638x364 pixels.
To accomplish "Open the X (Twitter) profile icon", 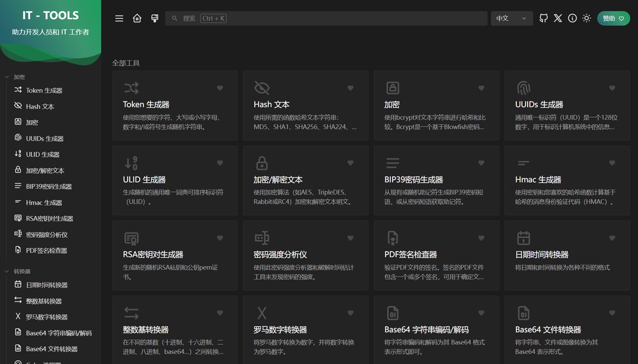I will point(558,18).
